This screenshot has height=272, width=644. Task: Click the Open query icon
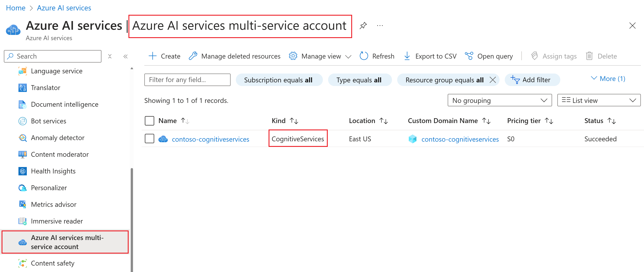point(469,56)
